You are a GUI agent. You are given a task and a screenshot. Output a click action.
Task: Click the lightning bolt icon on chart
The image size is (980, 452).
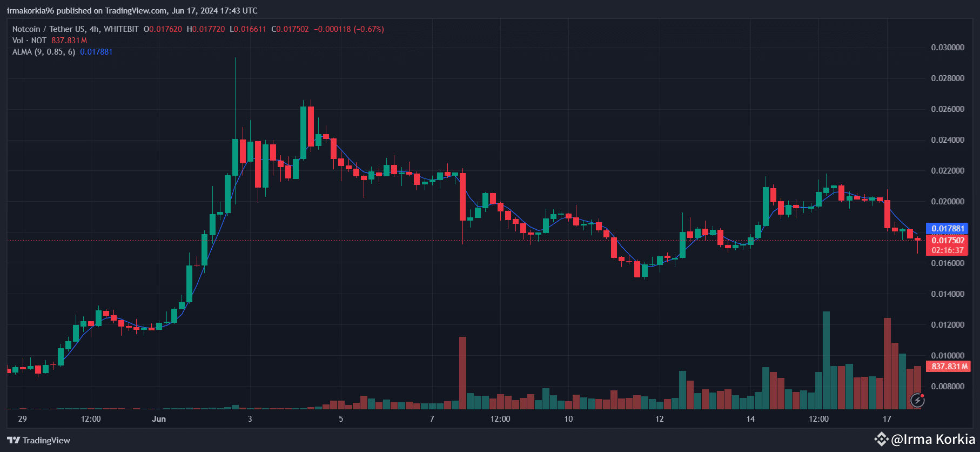[917, 400]
